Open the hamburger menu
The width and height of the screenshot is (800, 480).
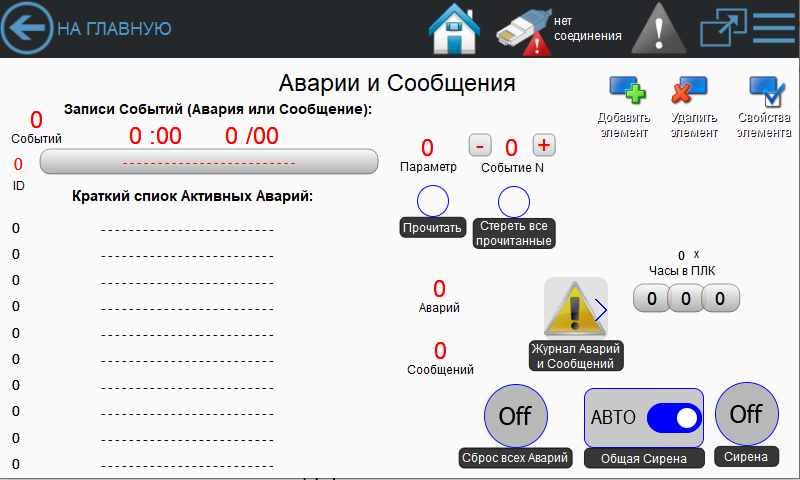[x=773, y=28]
